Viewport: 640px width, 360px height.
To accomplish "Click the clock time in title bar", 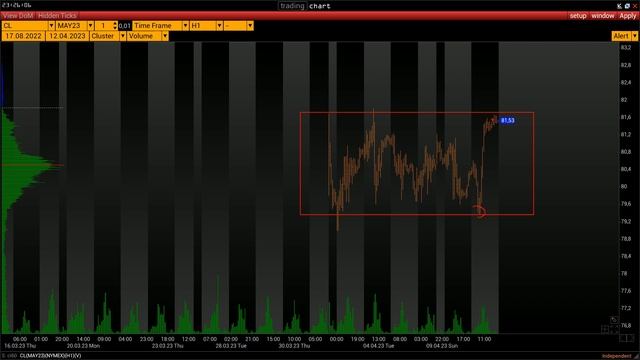I will point(16,5).
